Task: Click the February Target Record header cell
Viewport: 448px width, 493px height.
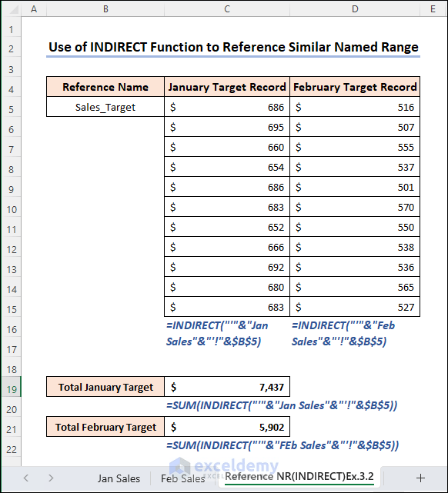Action: (x=355, y=87)
